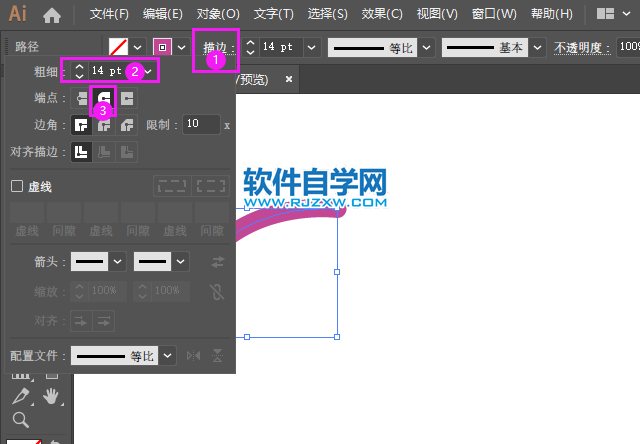Click the control bar 14 pt field
Image resolution: width=640 pixels, height=444 pixels.
click(x=281, y=47)
